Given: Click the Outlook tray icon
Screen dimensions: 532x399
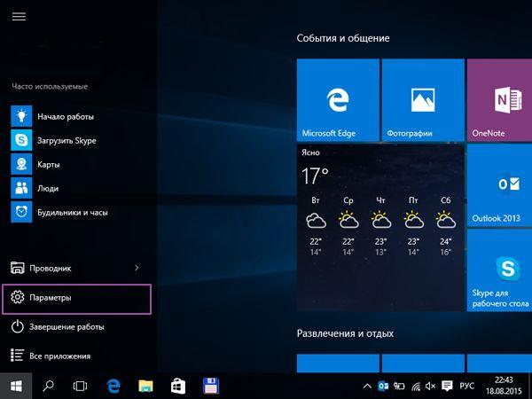Looking at the screenshot, I should tap(383, 386).
